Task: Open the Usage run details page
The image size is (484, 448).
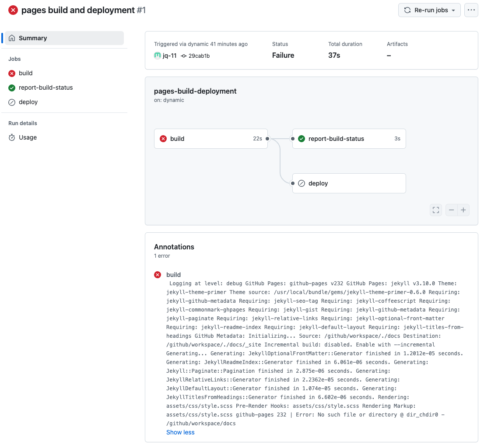Action: pyautogui.click(x=28, y=137)
